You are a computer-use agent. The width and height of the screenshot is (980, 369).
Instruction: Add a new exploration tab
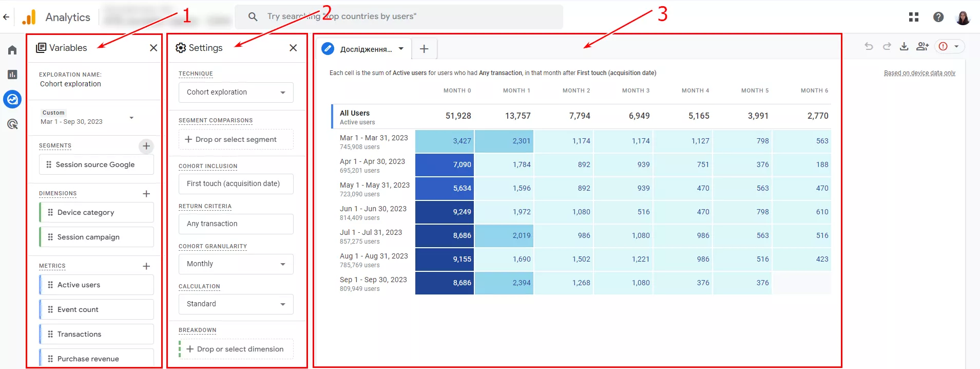click(424, 49)
